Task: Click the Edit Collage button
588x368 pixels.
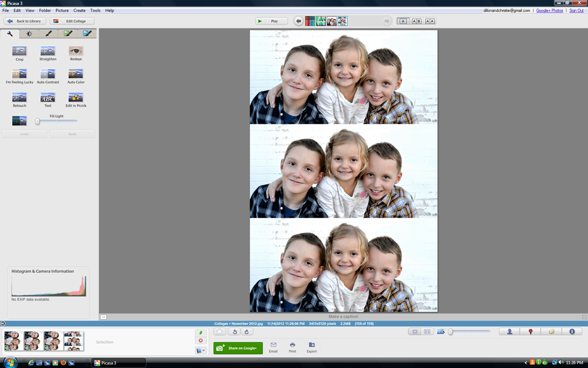Action: [72, 21]
